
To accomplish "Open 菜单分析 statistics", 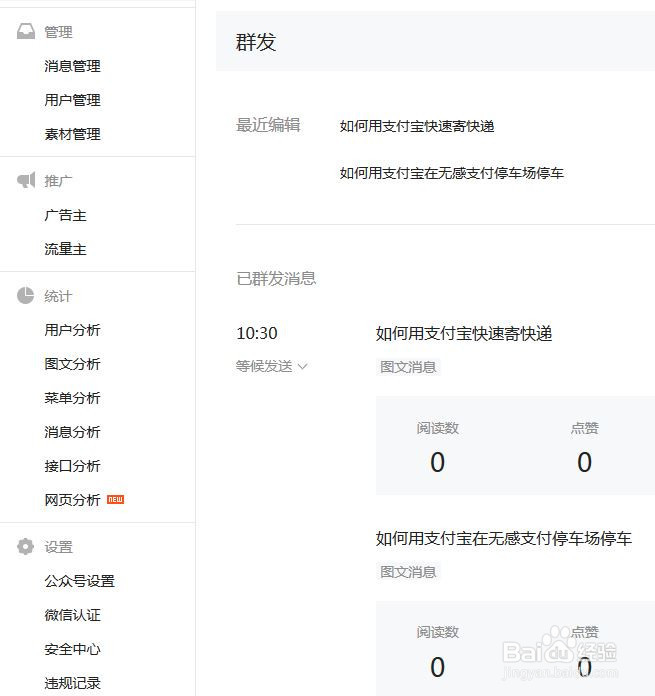I will [72, 398].
